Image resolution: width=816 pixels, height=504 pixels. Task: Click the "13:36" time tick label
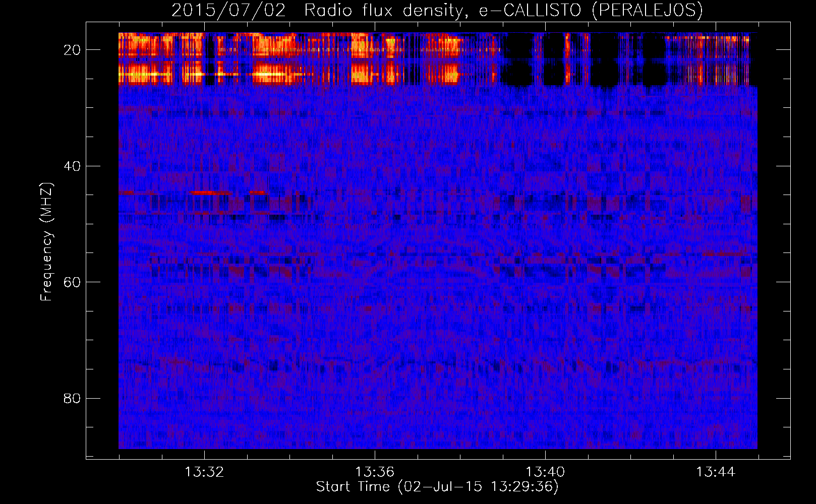point(375,472)
